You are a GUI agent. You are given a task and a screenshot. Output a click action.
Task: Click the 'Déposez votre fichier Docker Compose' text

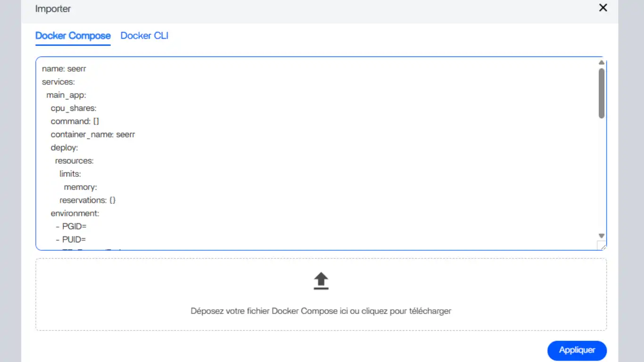(321, 311)
